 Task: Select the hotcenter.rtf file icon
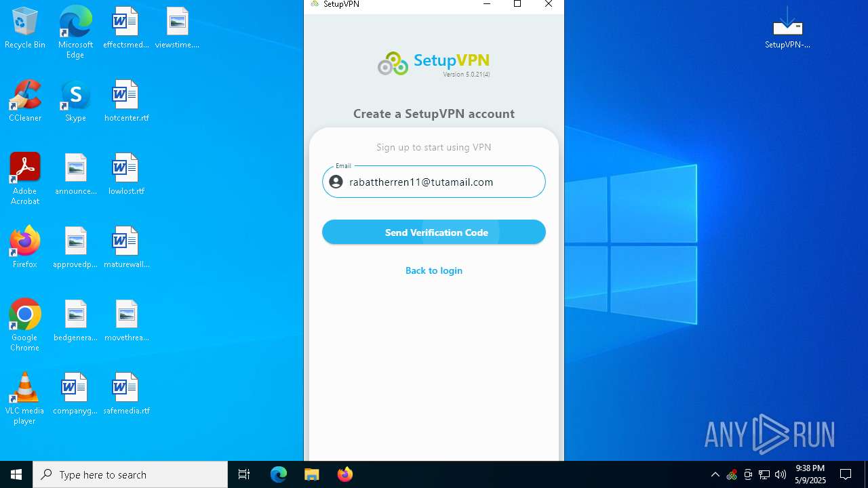point(126,102)
